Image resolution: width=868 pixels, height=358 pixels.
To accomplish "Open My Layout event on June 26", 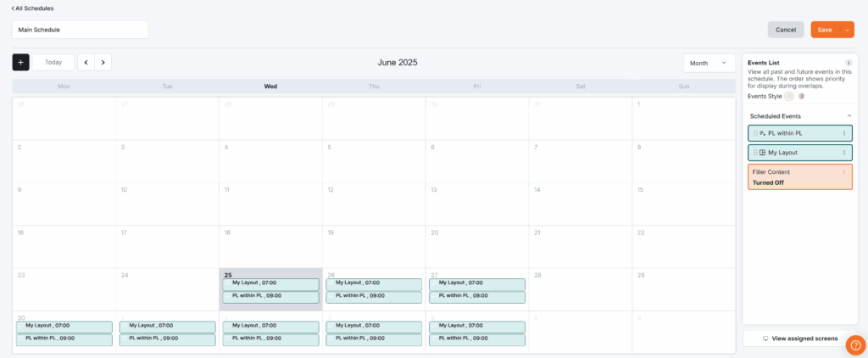I will pyautogui.click(x=374, y=284).
